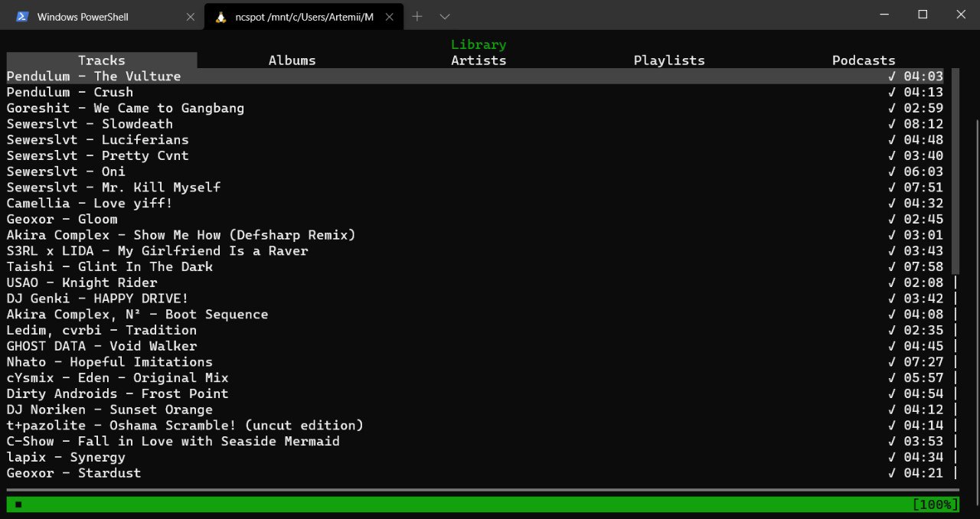The width and height of the screenshot is (980, 519).
Task: Click the green playback progress bar
Action: pos(483,504)
